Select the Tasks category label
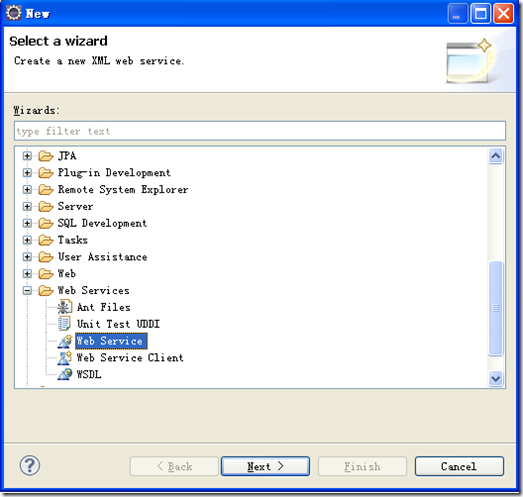 click(x=73, y=240)
